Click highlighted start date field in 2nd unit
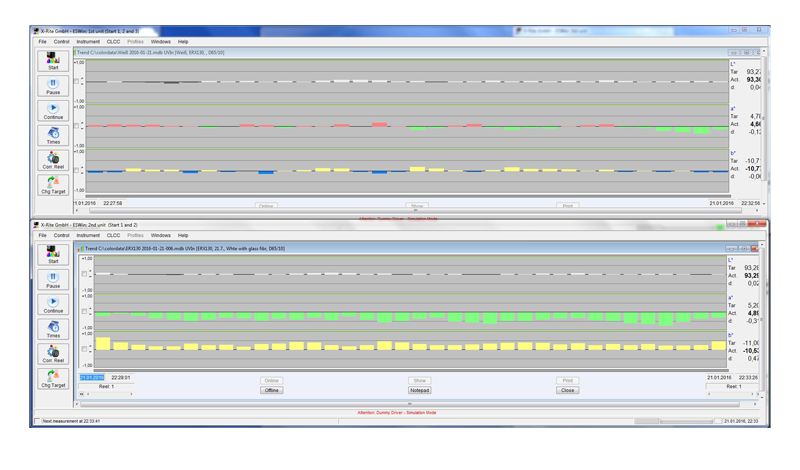This screenshot has height=470, width=800. (x=92, y=378)
